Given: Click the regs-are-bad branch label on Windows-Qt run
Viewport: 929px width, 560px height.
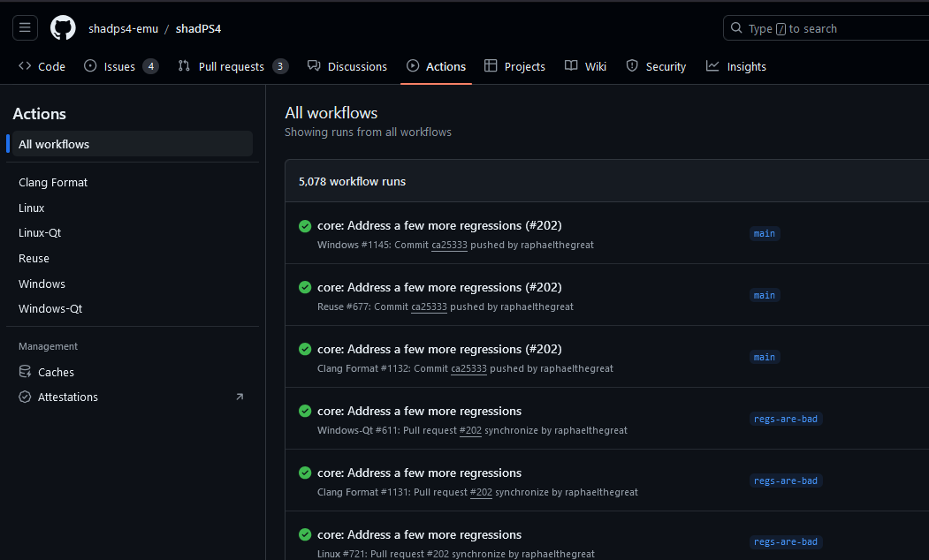Looking at the screenshot, I should 785,419.
